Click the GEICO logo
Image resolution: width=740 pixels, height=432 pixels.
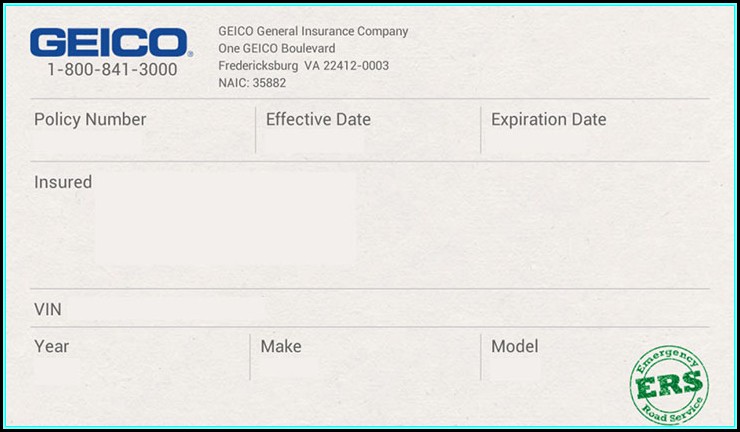coord(109,42)
